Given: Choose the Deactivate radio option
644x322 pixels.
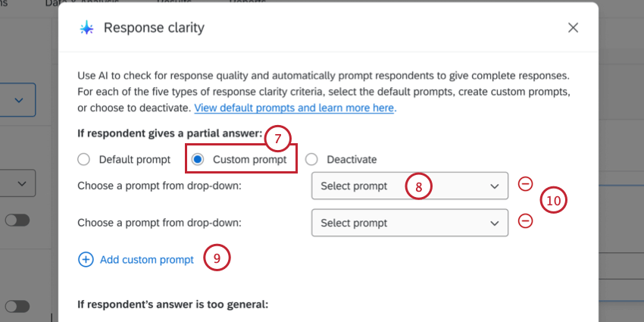Looking at the screenshot, I should [x=311, y=160].
